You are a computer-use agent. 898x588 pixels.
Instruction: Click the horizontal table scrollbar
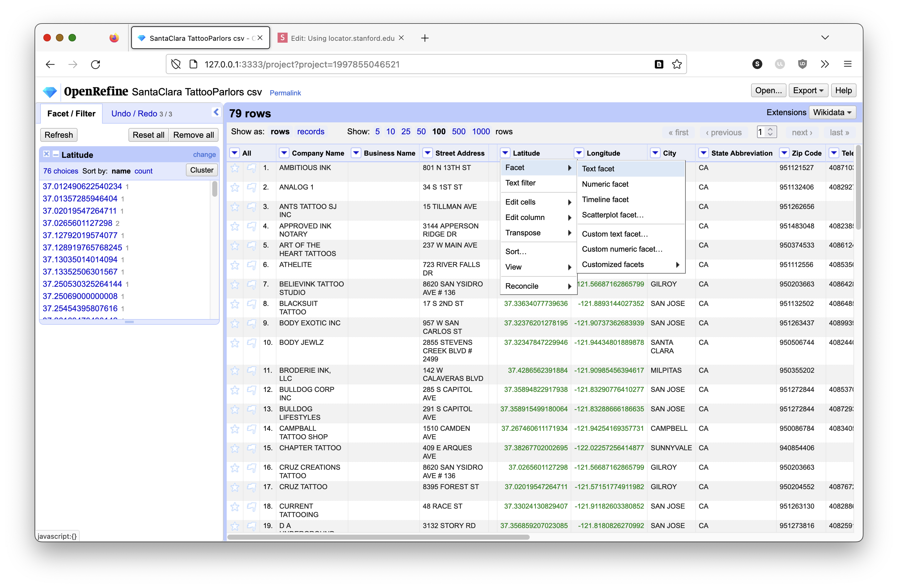click(x=378, y=537)
